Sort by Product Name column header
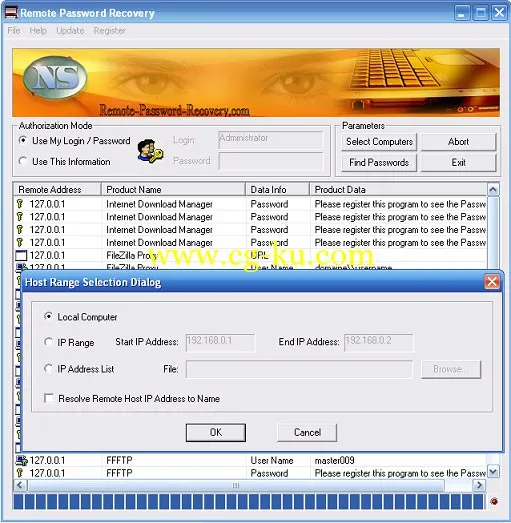Screen dimensions: 511x523 [173, 189]
